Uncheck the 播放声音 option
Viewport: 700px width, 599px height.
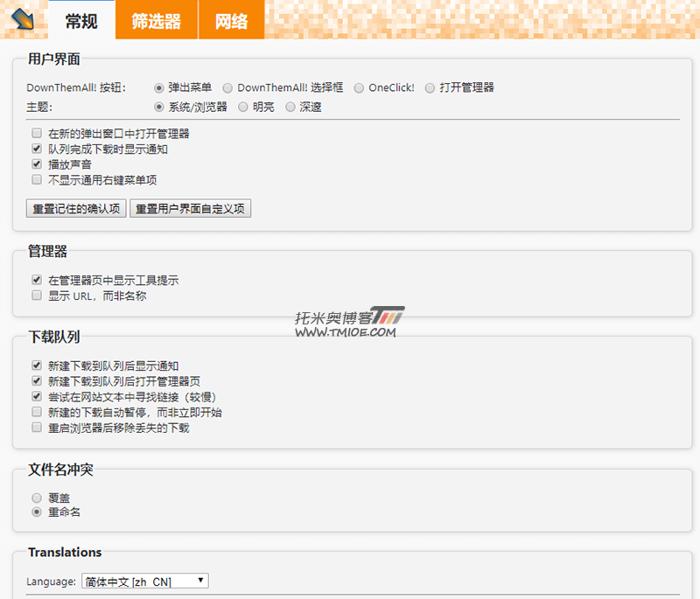pos(36,164)
